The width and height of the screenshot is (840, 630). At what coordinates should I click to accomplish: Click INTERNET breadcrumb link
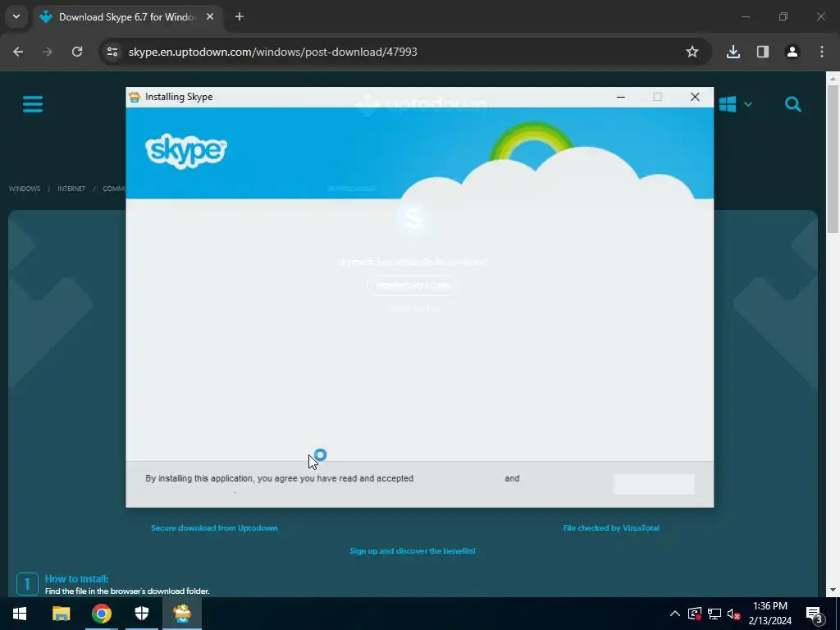pos(71,189)
